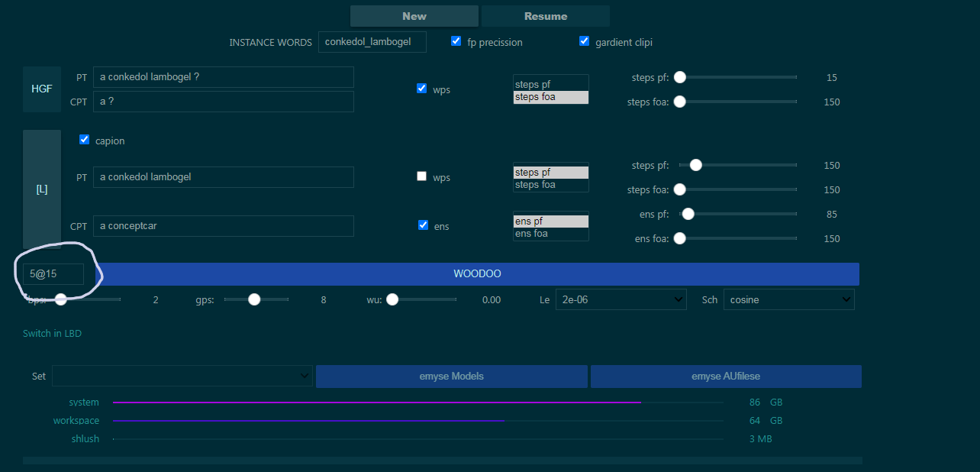Switch to the New tab

[414, 16]
